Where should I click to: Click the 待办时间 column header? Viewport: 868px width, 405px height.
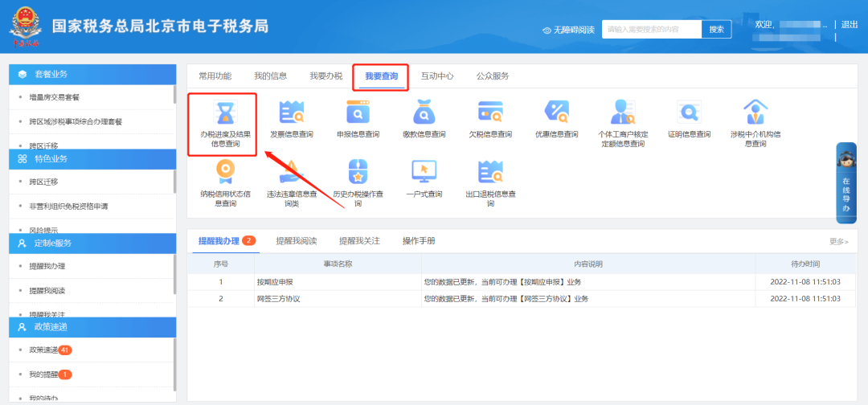[x=805, y=264]
